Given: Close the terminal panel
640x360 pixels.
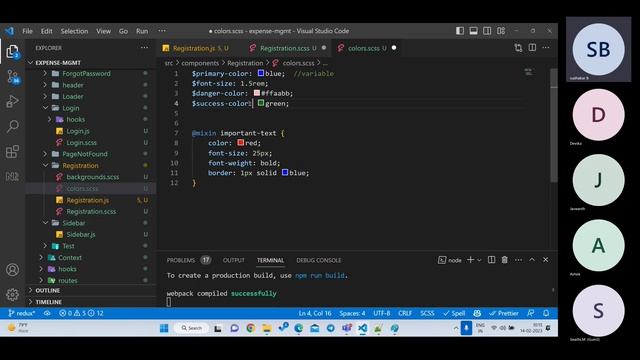Looking at the screenshot, I should point(546,260).
